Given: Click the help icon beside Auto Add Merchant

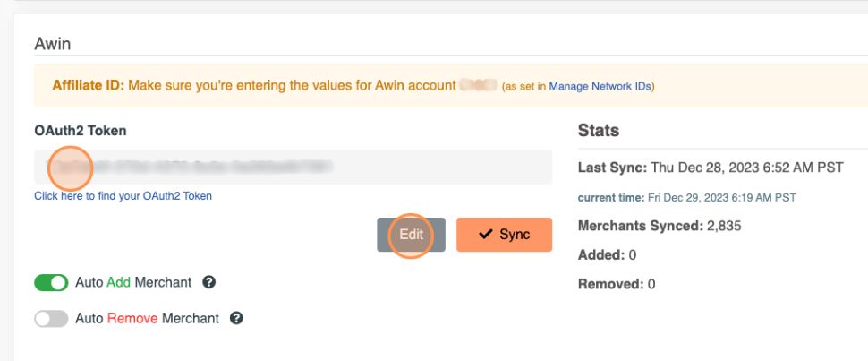Looking at the screenshot, I should [208, 283].
